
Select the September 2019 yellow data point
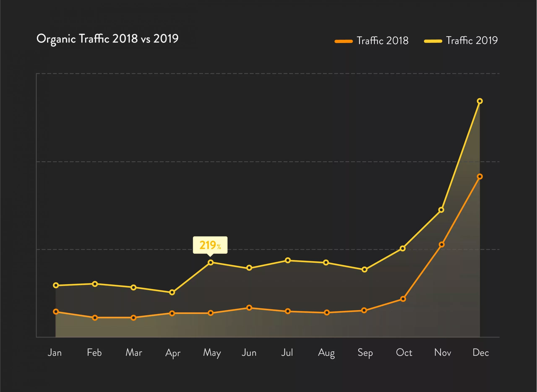[x=365, y=270]
